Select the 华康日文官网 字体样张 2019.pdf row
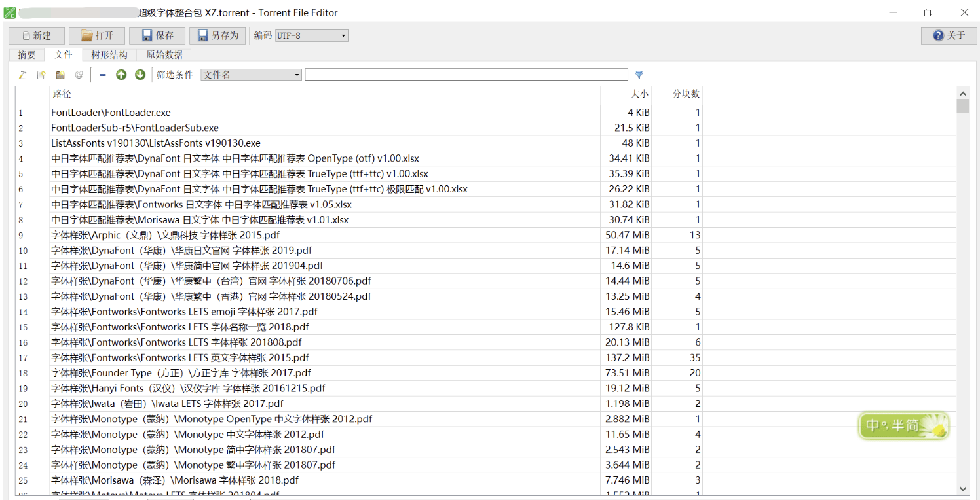This screenshot has width=980, height=500. coord(486,250)
